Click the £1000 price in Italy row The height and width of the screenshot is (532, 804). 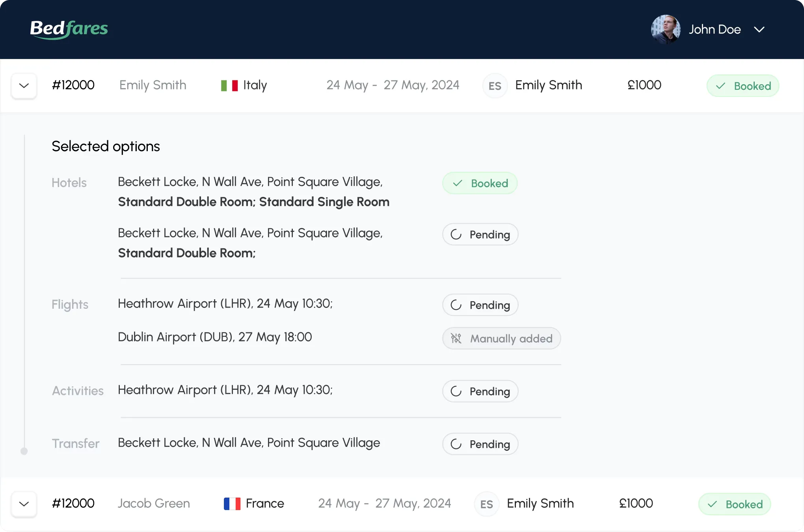pyautogui.click(x=644, y=85)
